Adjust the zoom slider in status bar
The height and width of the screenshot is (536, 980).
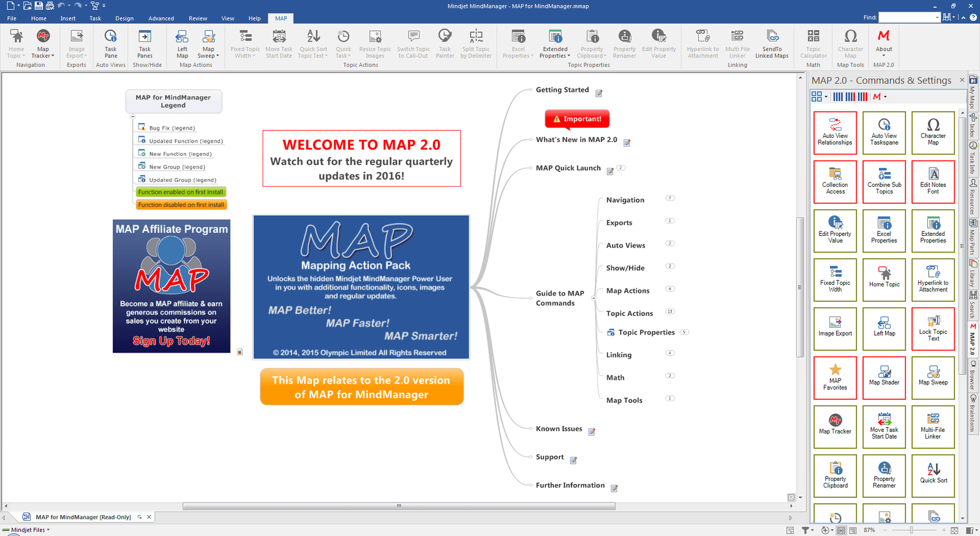click(911, 530)
